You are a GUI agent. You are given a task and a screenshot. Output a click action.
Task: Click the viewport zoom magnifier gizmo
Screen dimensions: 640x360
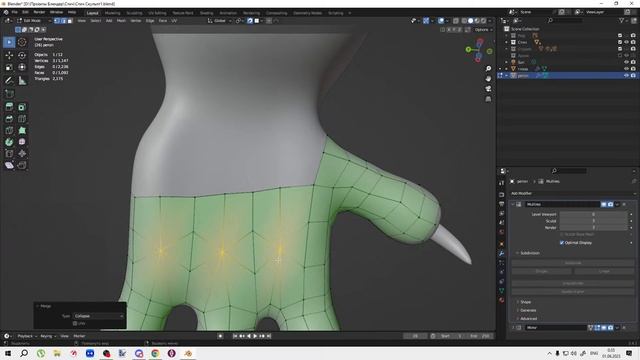(x=488, y=69)
